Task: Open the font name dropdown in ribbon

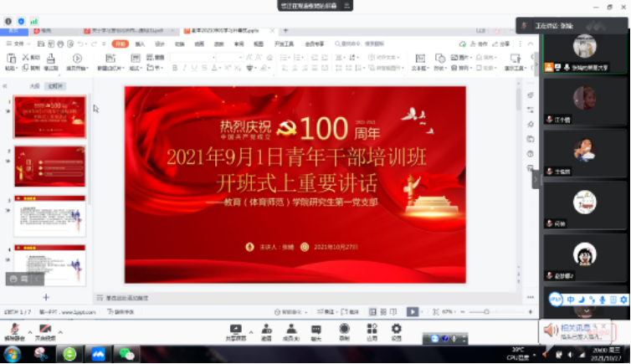Action: [x=192, y=58]
